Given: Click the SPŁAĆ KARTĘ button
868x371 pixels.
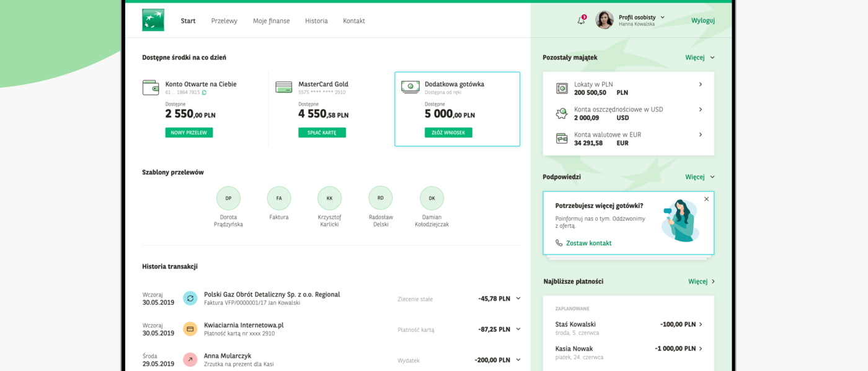Looking at the screenshot, I should (x=322, y=132).
